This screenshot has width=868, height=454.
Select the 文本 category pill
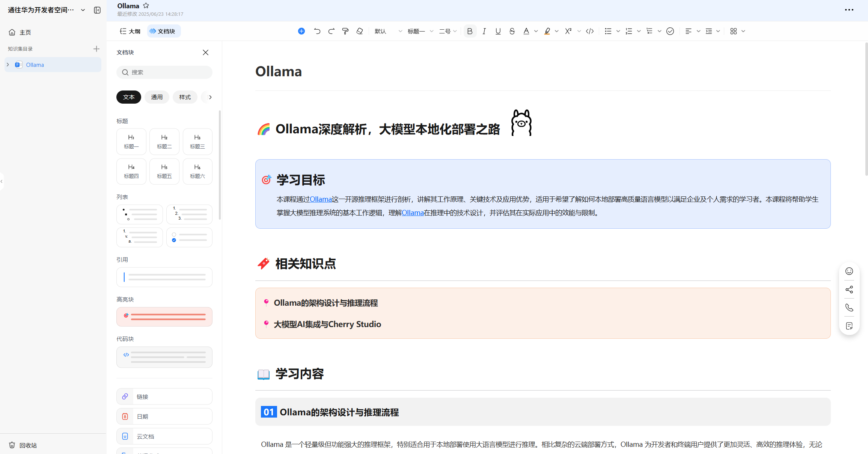click(128, 97)
